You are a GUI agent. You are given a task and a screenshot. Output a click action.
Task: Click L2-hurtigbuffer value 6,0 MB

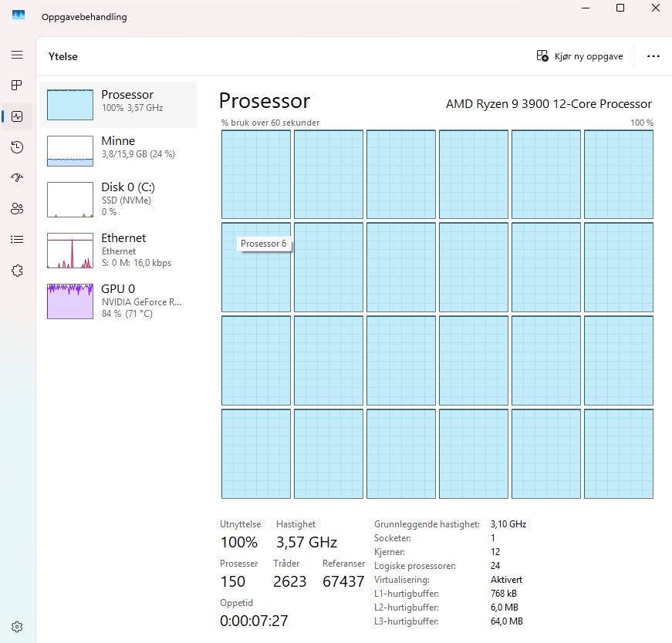505,608
